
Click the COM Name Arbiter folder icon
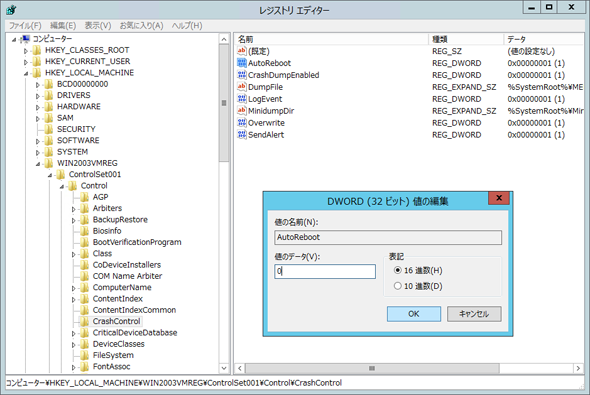click(x=85, y=276)
